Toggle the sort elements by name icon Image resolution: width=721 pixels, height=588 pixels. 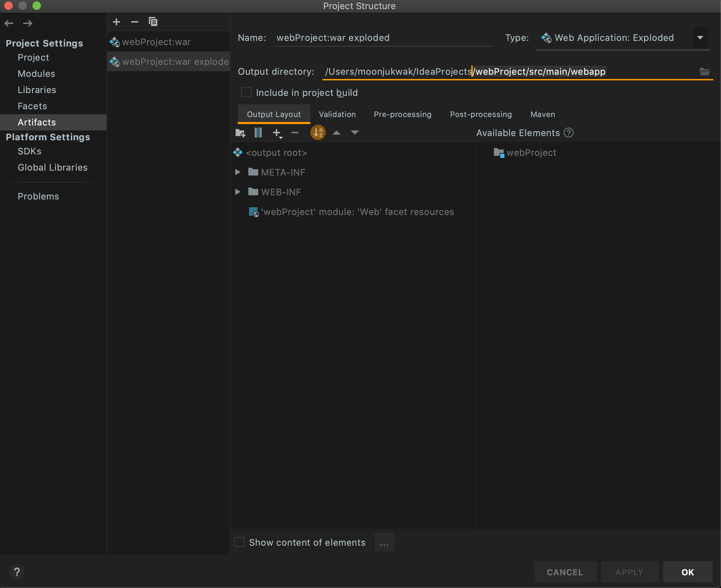click(x=318, y=133)
